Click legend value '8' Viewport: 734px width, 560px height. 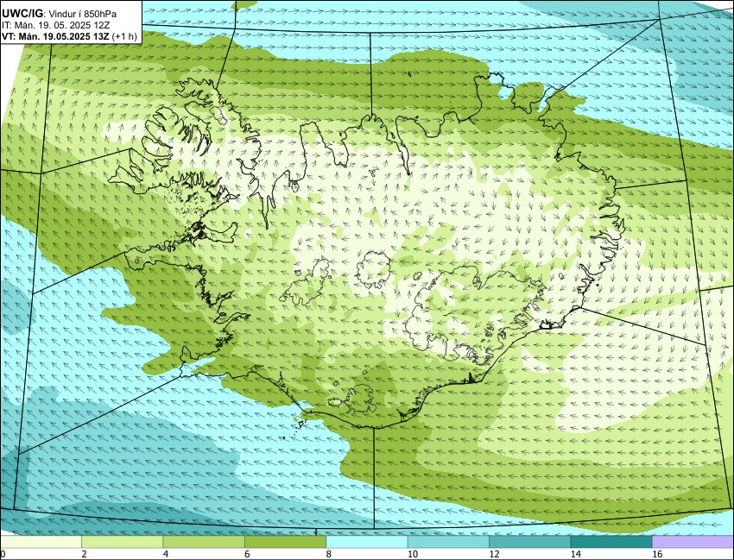(x=329, y=554)
